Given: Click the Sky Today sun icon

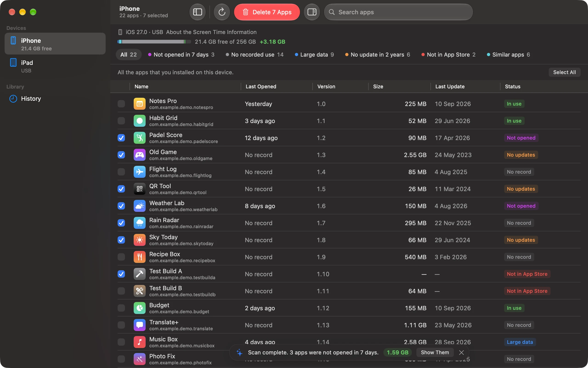Looking at the screenshot, I should click(x=139, y=240).
